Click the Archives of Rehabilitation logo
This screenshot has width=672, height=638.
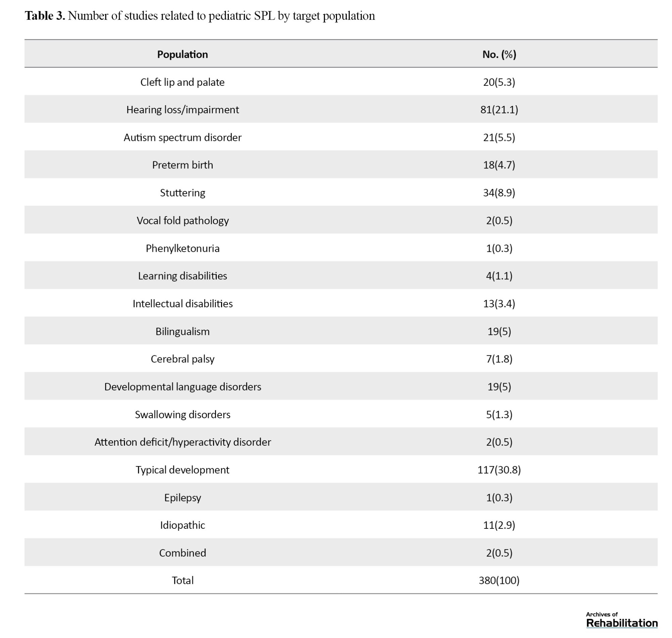622,620
